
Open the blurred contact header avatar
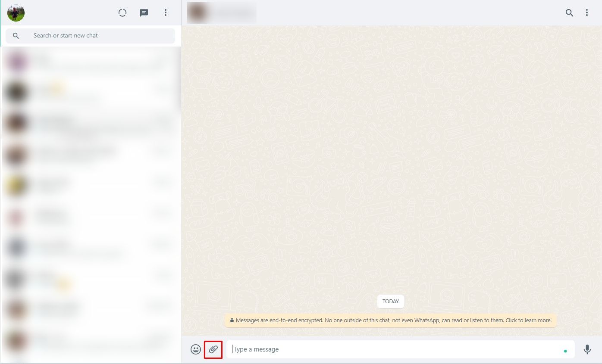(195, 13)
